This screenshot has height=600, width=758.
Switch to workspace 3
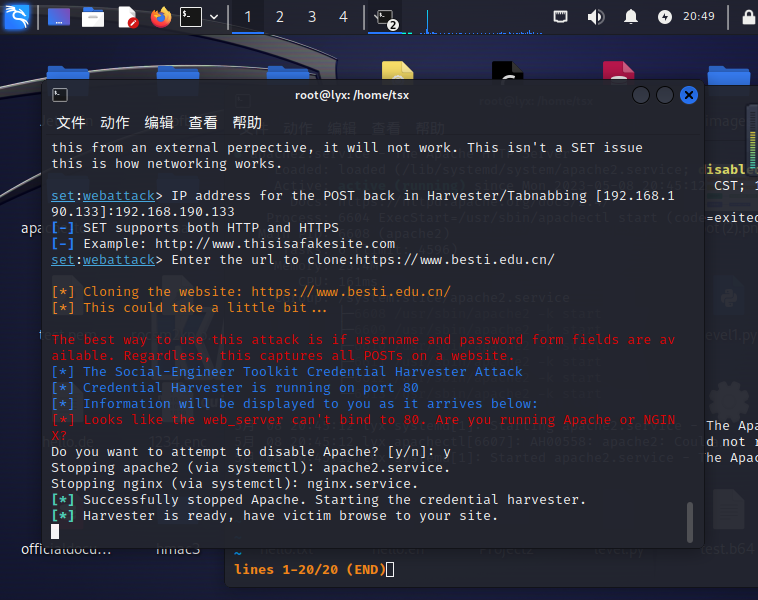tap(312, 17)
